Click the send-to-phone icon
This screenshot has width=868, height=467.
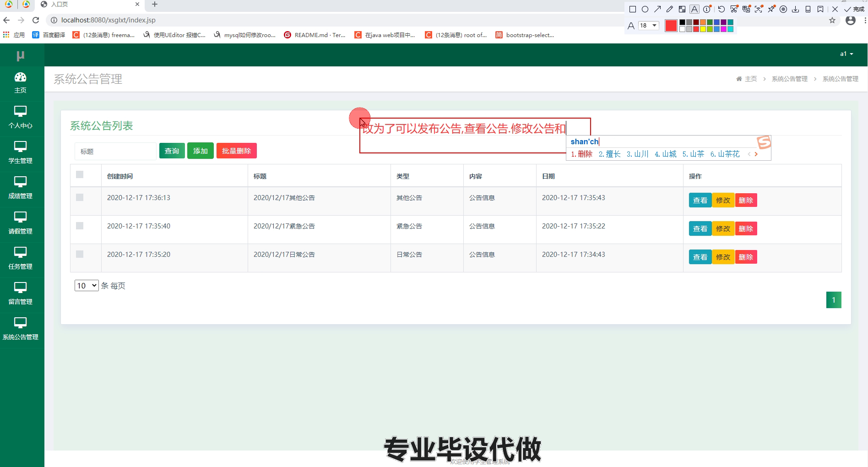(x=808, y=9)
